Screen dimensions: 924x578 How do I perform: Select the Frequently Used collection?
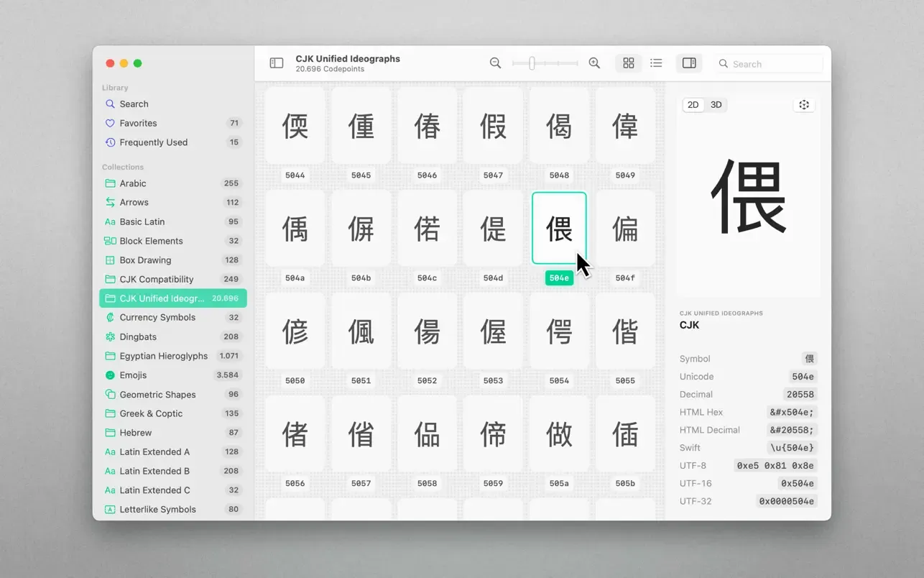pyautogui.click(x=152, y=142)
